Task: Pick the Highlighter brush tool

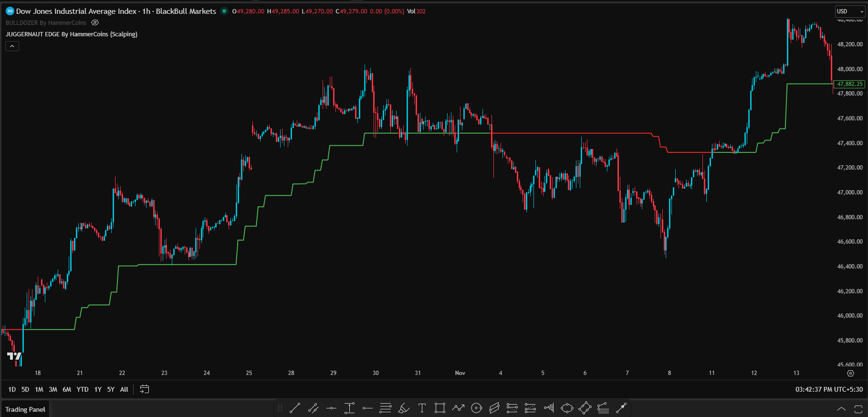Action: (x=404, y=408)
